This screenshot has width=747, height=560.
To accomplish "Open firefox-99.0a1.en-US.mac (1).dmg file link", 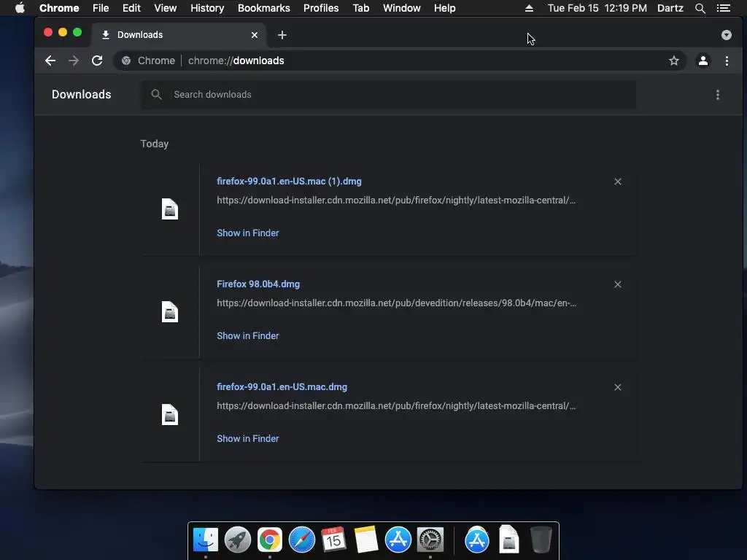I will click(x=289, y=182).
